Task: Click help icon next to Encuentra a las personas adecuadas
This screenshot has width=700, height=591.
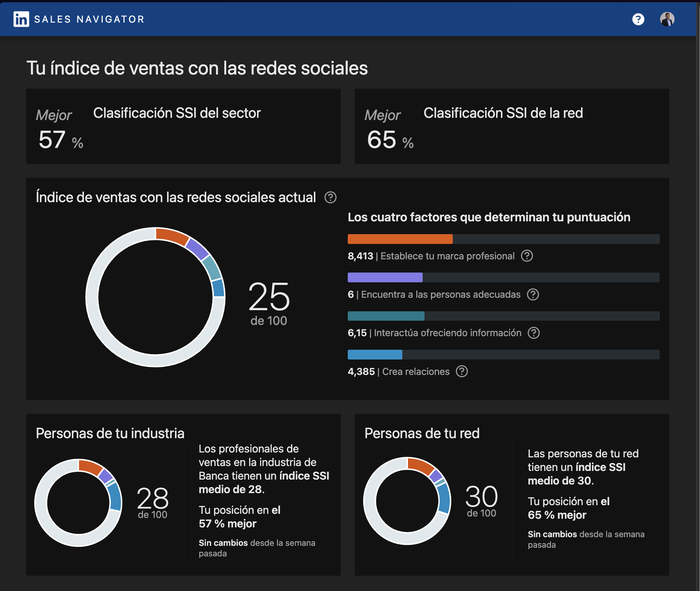Action: pyautogui.click(x=533, y=294)
